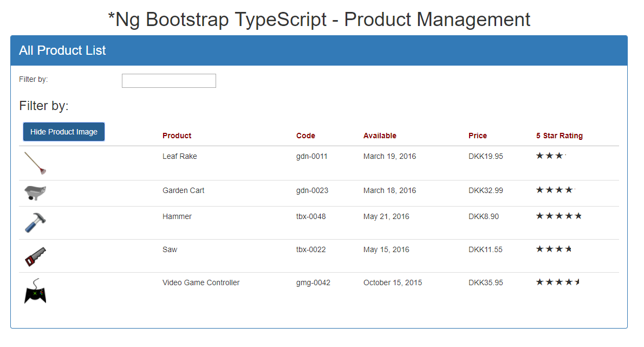The height and width of the screenshot is (347, 644).
Task: Click the Leaf Rake product image
Action: (35, 163)
